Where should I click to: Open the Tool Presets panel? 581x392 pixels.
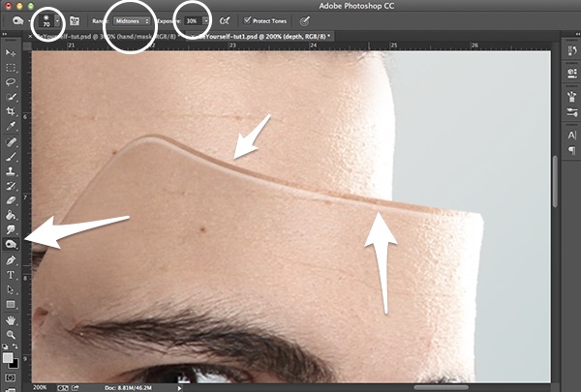click(x=571, y=112)
